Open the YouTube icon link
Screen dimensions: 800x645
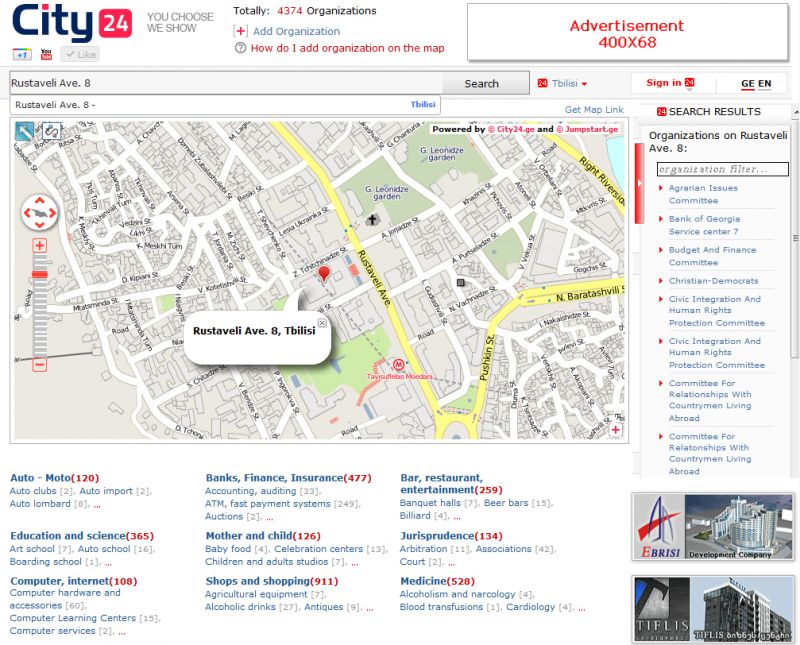coord(46,54)
